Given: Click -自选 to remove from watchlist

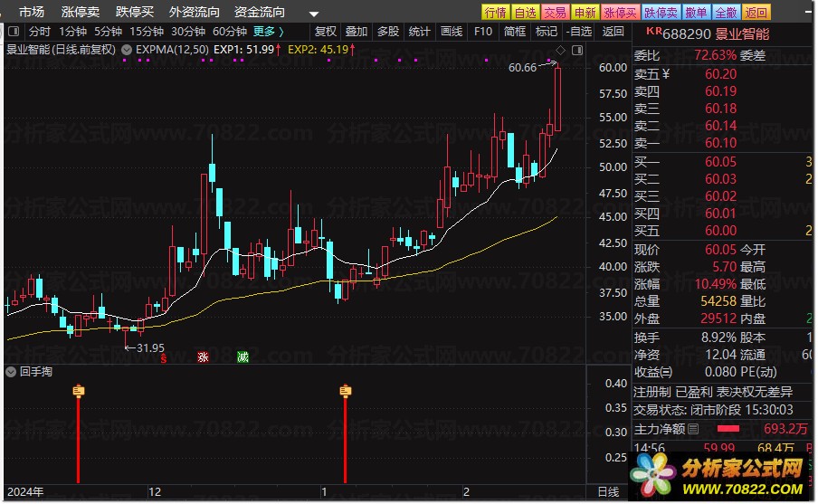Looking at the screenshot, I should tap(578, 32).
